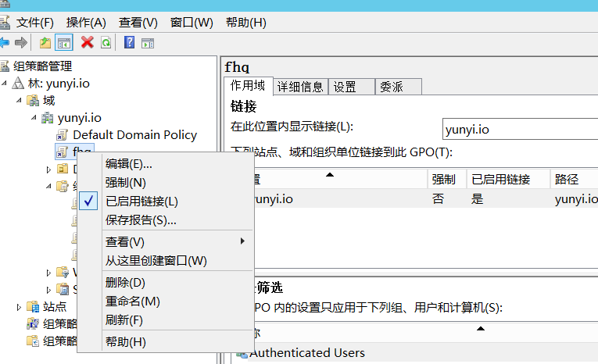
Task: Toggle the 强制(N) enforce option
Action: [126, 183]
